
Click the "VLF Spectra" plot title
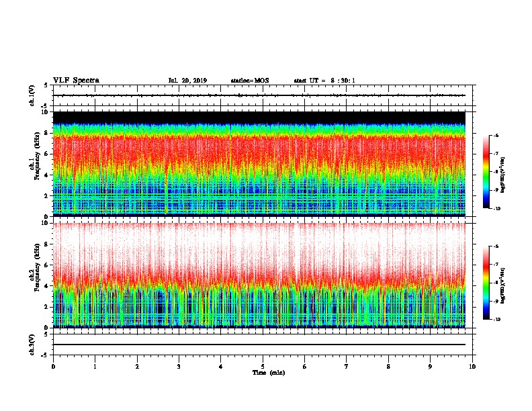76,81
